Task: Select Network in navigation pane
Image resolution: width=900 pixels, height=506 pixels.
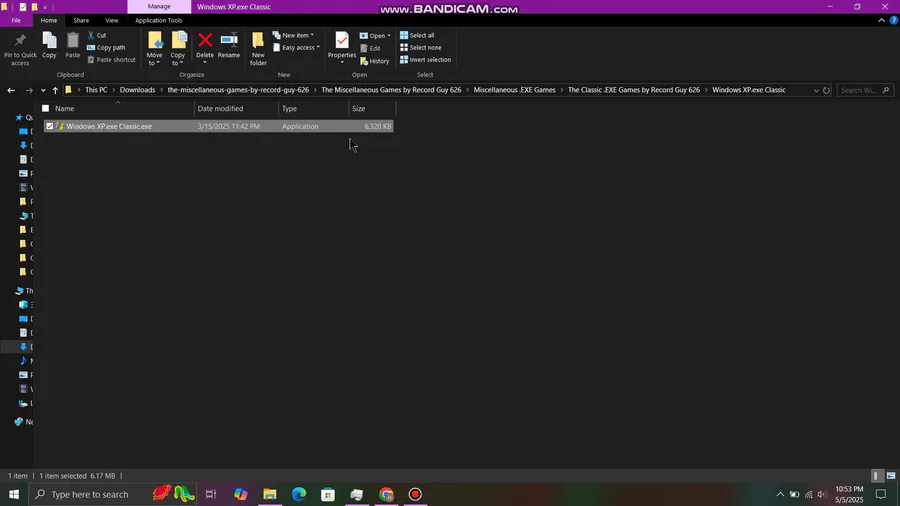Action: pos(23,422)
